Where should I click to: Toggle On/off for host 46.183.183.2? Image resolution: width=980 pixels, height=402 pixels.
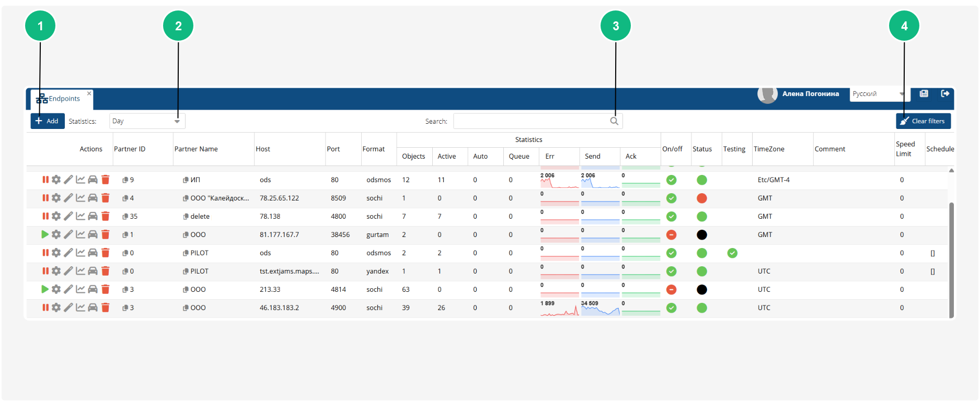click(x=672, y=308)
